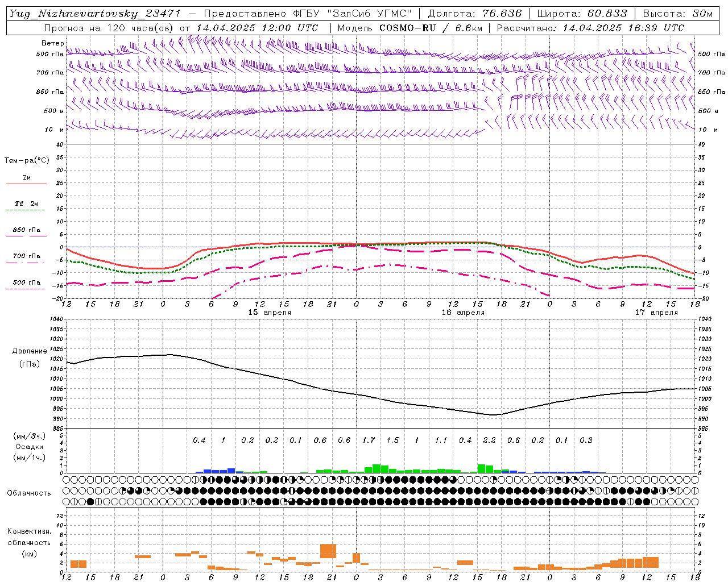The image size is (728, 582).
Task: Click the Td 2м dew point legend label
Action: [x=27, y=203]
